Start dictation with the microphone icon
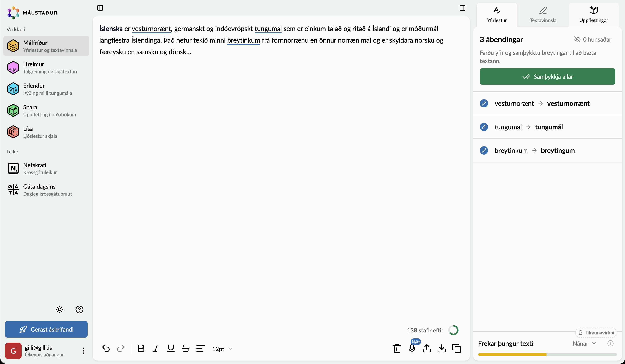The height and width of the screenshot is (364, 625). point(412,348)
